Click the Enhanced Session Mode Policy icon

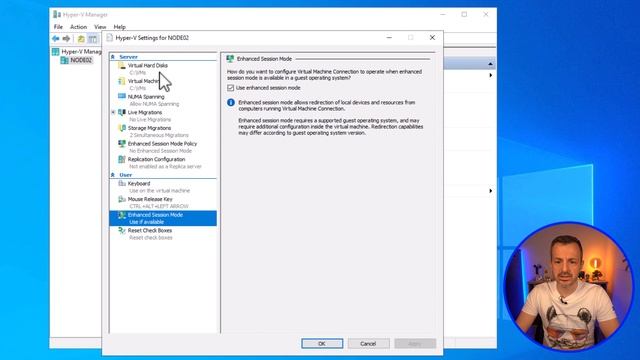coord(122,144)
